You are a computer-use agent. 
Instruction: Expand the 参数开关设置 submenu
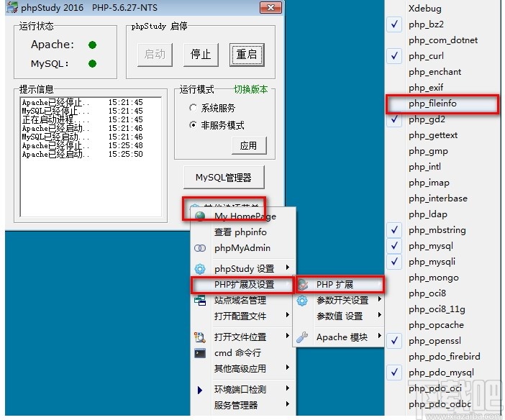tap(339, 301)
